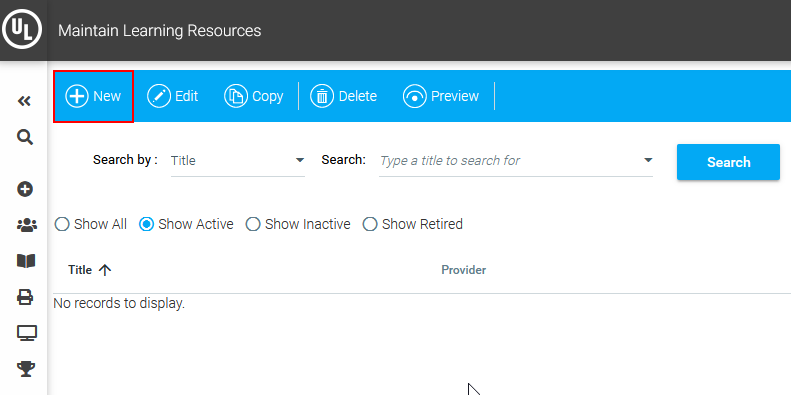Sort by Title column header arrow

coord(104,270)
